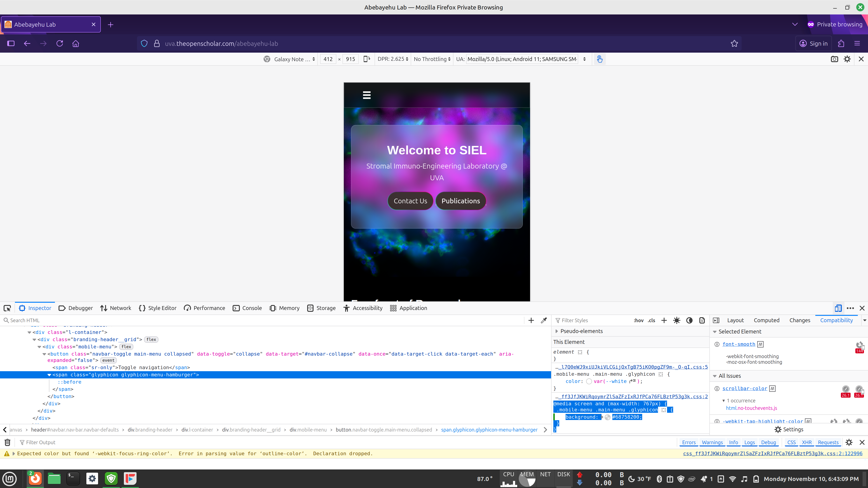Open the hamburger menu on the webpage
The image size is (868, 488).
(x=367, y=95)
